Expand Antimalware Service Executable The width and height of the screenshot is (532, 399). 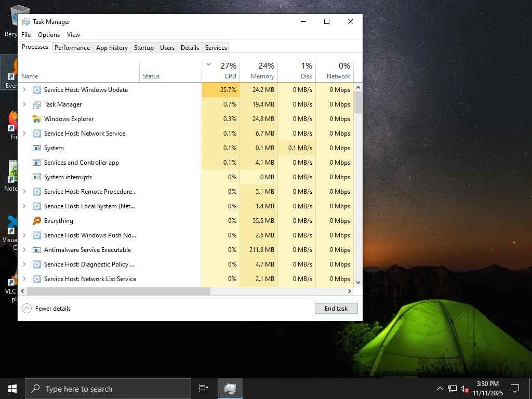24,250
